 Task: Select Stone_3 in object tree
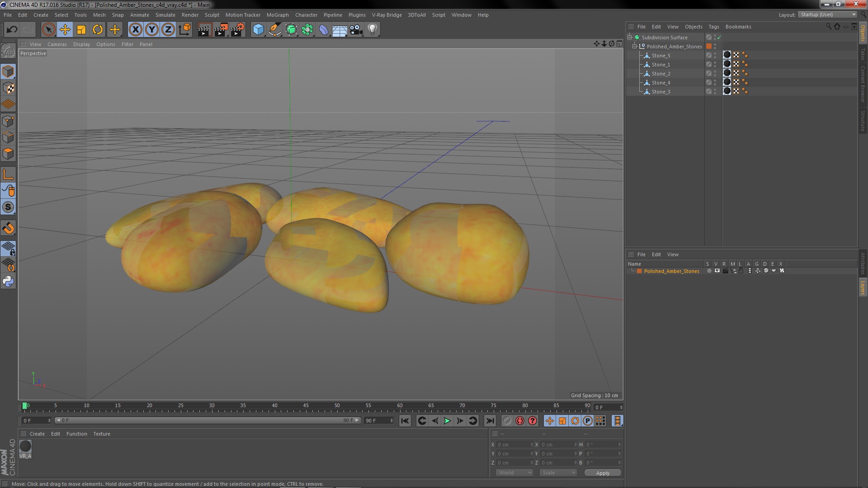(x=660, y=92)
